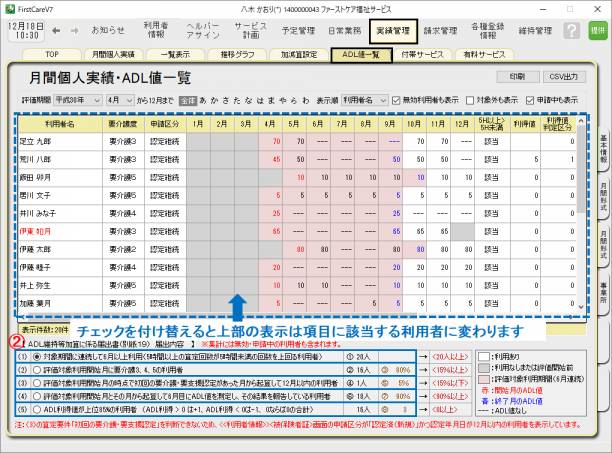Open the 4月 start month dropdown
The image size is (612, 453).
pyautogui.click(x=119, y=101)
